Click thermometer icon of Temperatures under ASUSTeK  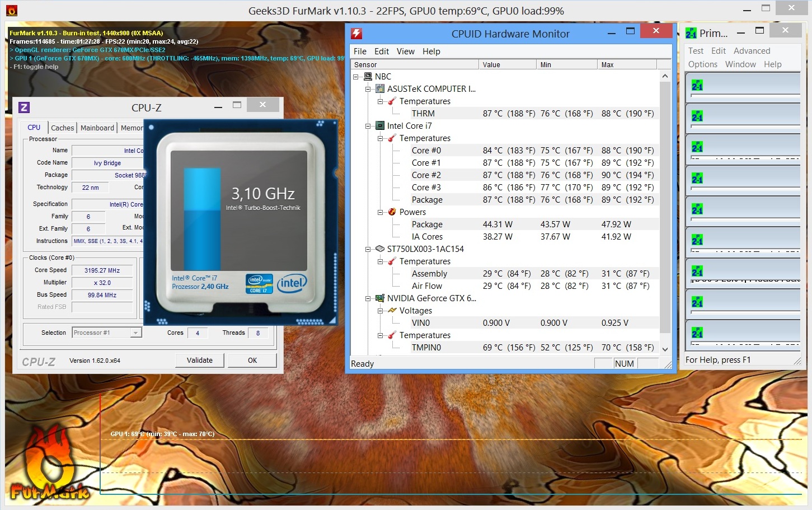coord(392,101)
